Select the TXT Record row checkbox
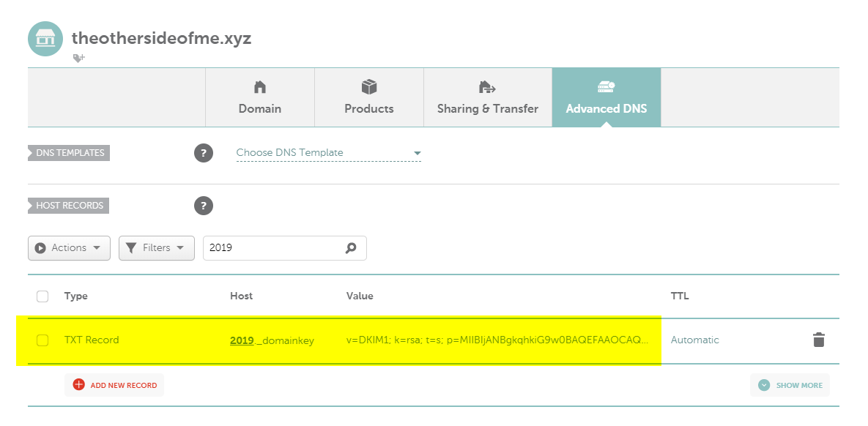Viewport: 868px width, 426px height. (x=42, y=340)
